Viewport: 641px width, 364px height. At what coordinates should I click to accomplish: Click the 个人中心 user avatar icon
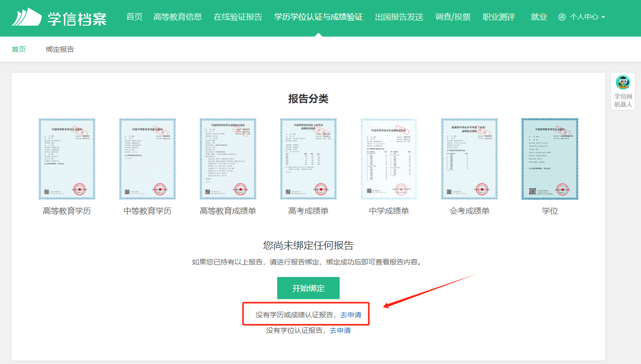click(x=562, y=17)
